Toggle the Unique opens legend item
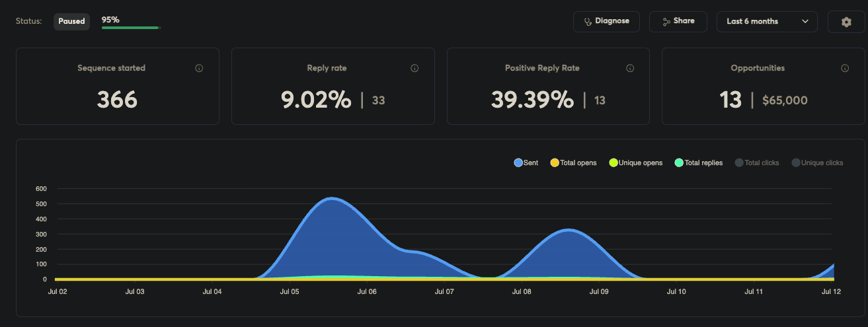Viewport: 868px width, 327px height. [x=636, y=163]
